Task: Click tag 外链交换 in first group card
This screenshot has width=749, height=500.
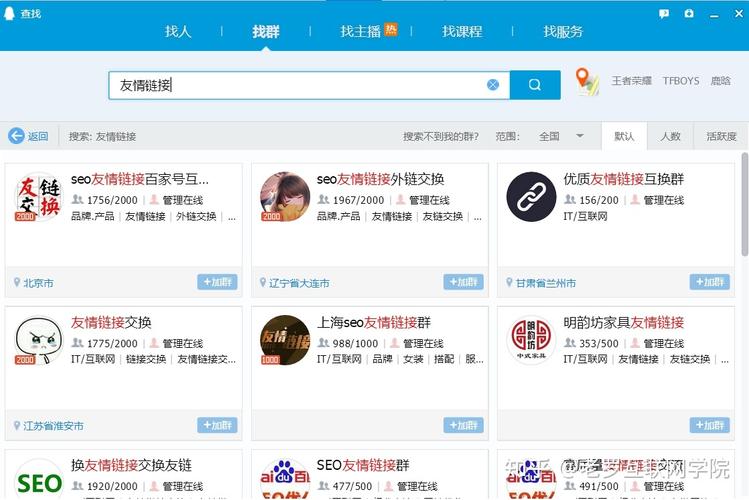Action: click(x=196, y=216)
